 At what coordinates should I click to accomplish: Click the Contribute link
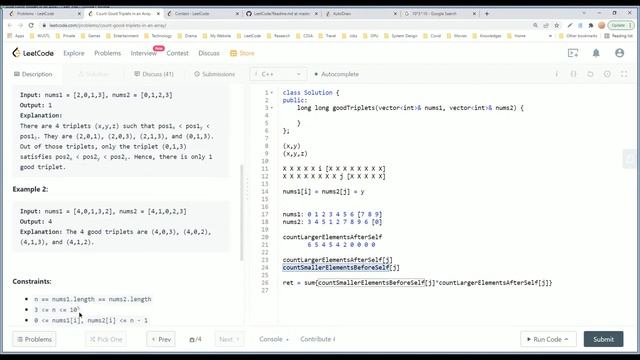[318, 339]
